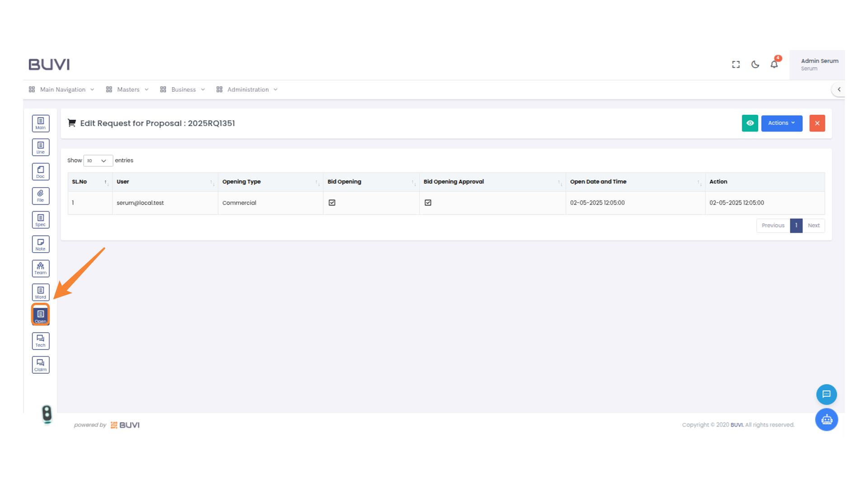
Task: Open the Tech sidebar section
Action: (x=41, y=341)
